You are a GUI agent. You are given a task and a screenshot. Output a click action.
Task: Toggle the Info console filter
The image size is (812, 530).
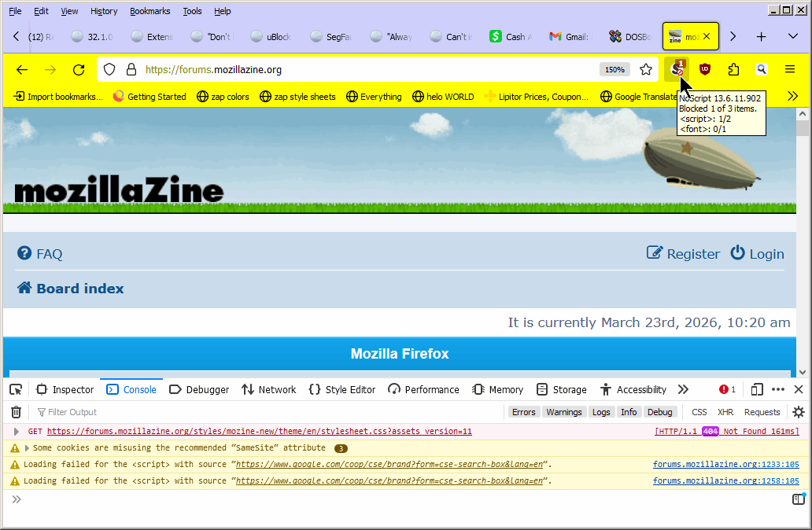click(629, 412)
